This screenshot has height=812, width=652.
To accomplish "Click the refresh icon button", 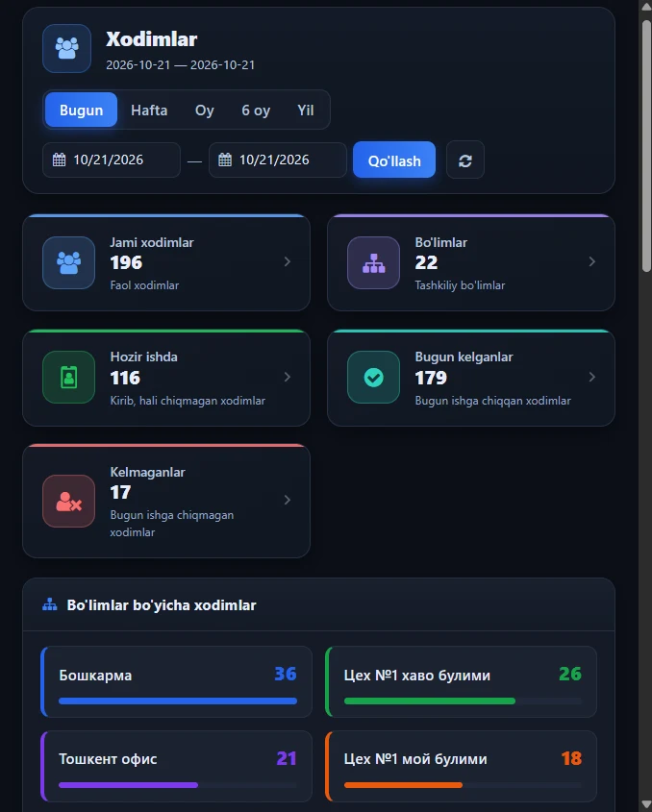I will pyautogui.click(x=464, y=160).
